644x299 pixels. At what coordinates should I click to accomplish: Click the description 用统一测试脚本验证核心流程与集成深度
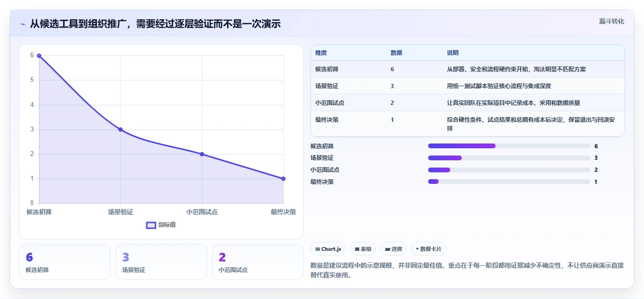click(x=499, y=86)
